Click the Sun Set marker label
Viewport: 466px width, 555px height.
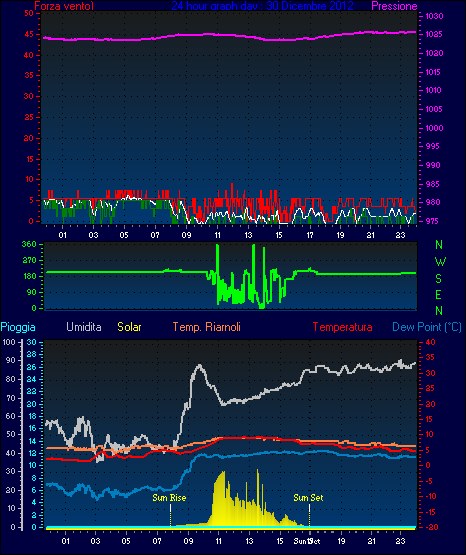(x=308, y=498)
